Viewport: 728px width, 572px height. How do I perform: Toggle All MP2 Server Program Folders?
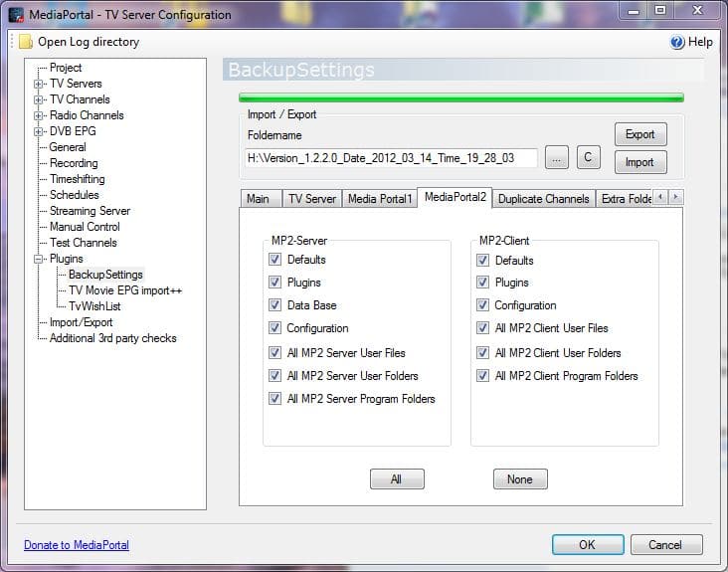(274, 398)
